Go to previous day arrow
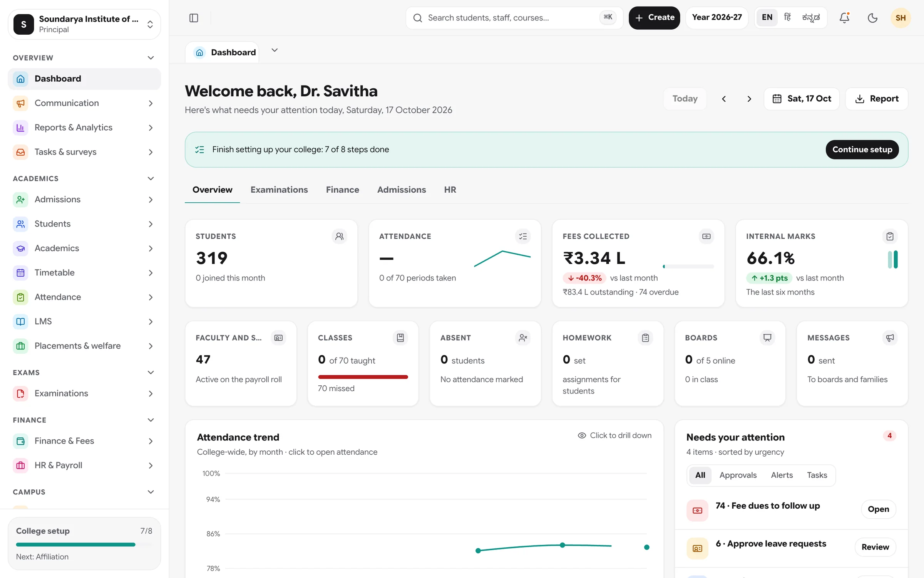 click(724, 99)
